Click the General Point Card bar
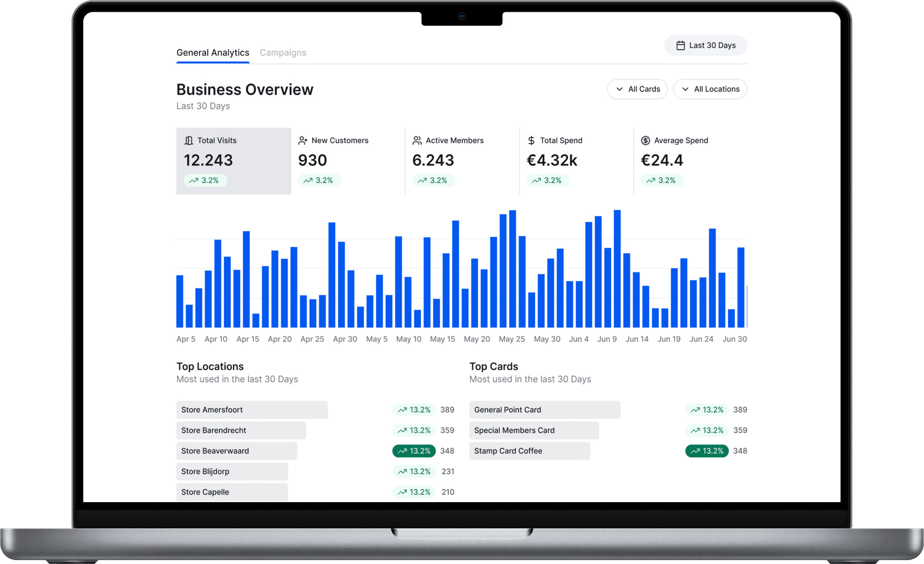 [x=545, y=410]
